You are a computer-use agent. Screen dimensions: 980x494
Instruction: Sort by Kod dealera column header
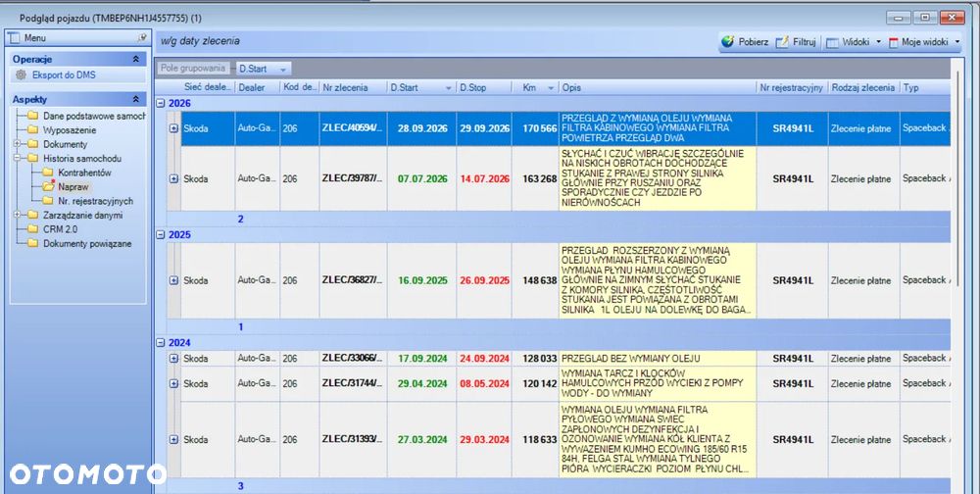coord(299,87)
